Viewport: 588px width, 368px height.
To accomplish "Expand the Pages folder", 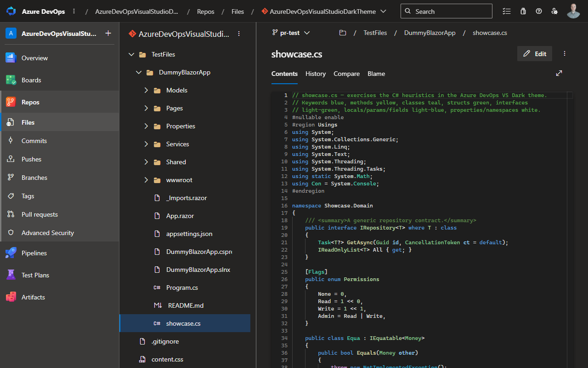I will [x=146, y=108].
